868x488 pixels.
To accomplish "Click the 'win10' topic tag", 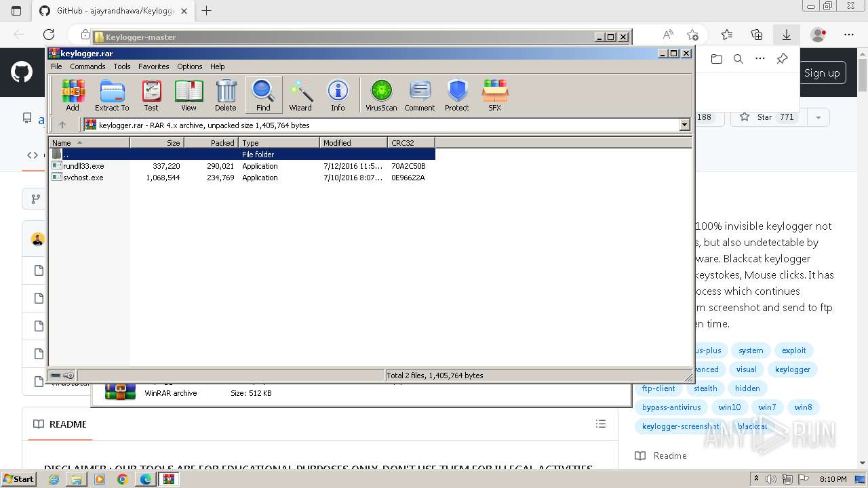I will (730, 407).
